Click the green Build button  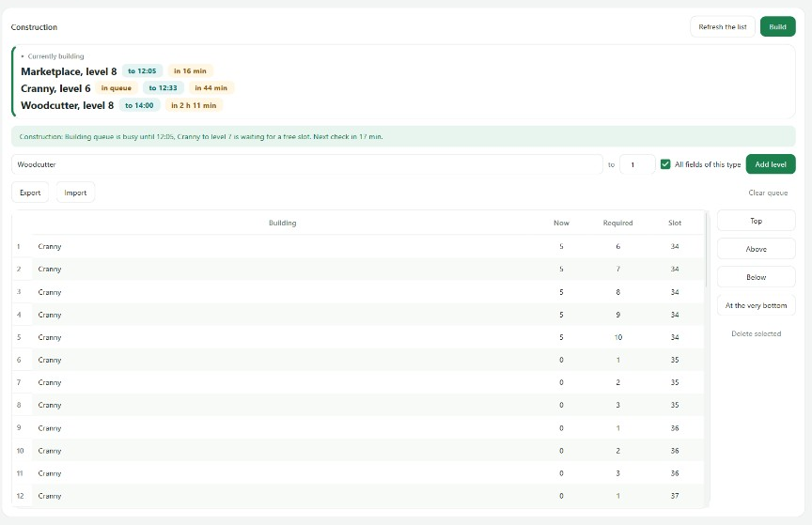pyautogui.click(x=777, y=27)
